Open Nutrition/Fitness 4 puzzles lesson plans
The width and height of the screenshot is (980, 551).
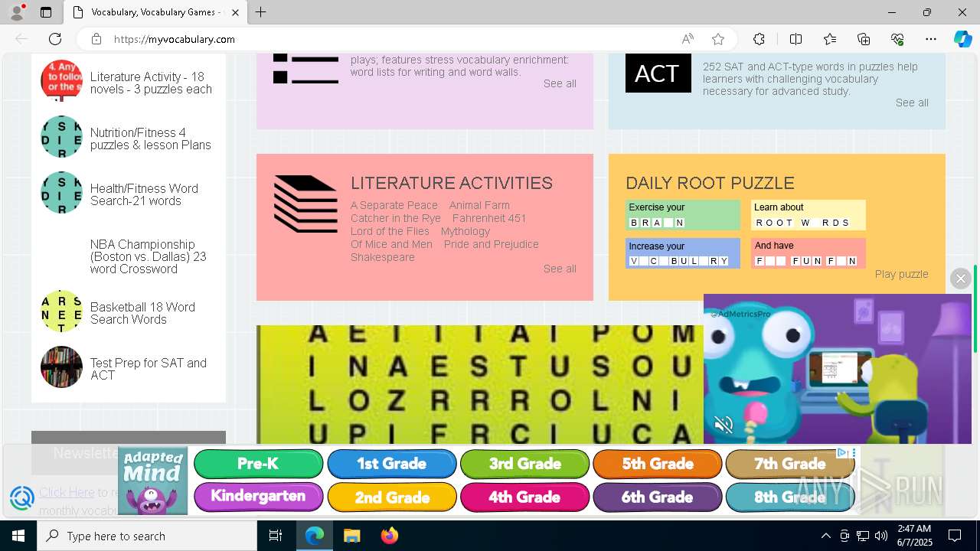(x=151, y=139)
